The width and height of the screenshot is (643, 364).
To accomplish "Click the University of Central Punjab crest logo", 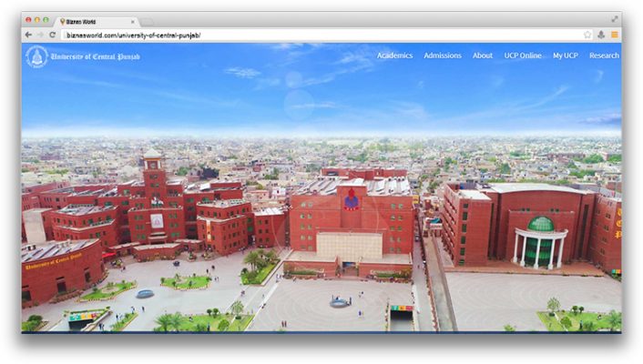I will coord(37,56).
